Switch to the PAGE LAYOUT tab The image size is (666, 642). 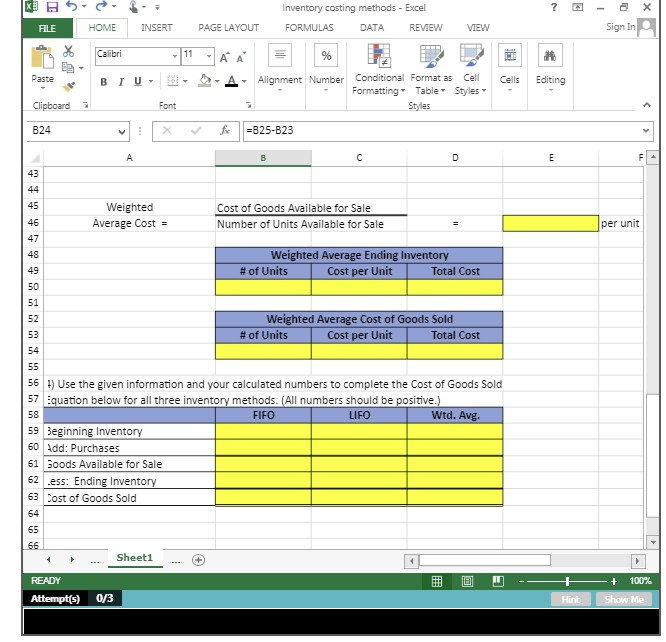click(229, 28)
